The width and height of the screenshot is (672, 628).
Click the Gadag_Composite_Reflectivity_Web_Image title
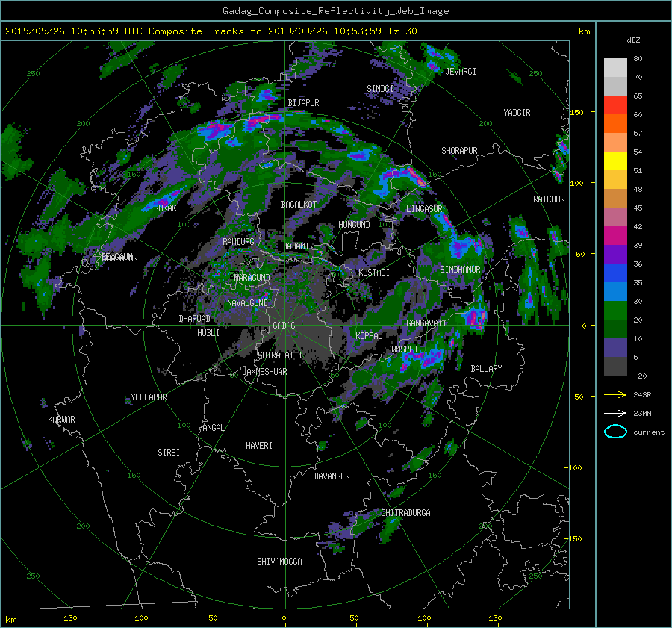335,11
